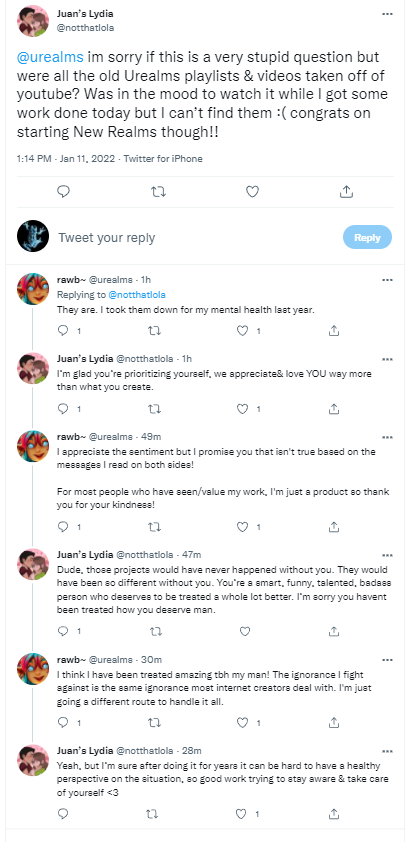
Task: Focus the 'Tweet your reply' field
Action: click(x=193, y=237)
